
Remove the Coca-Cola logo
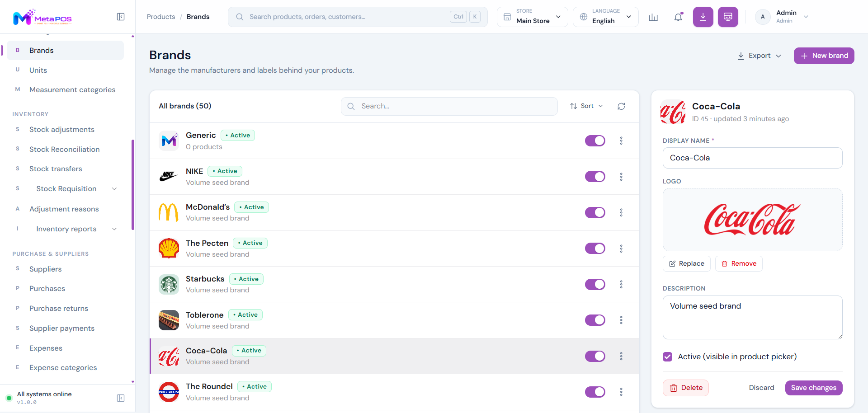pos(739,263)
